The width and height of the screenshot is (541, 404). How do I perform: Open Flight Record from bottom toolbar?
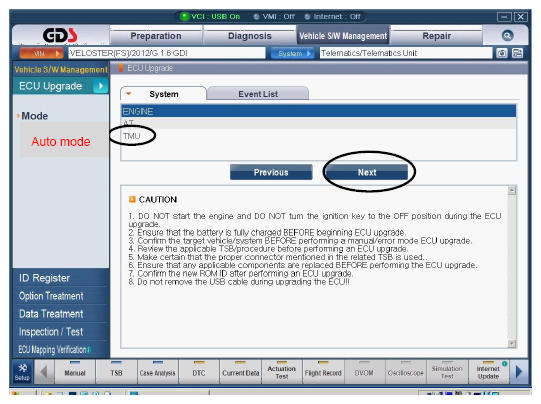(x=323, y=372)
